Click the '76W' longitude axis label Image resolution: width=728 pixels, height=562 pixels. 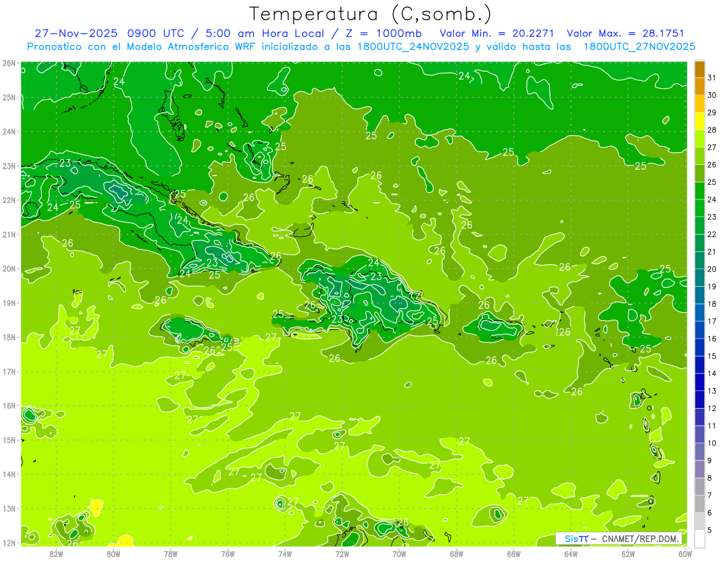228,554
